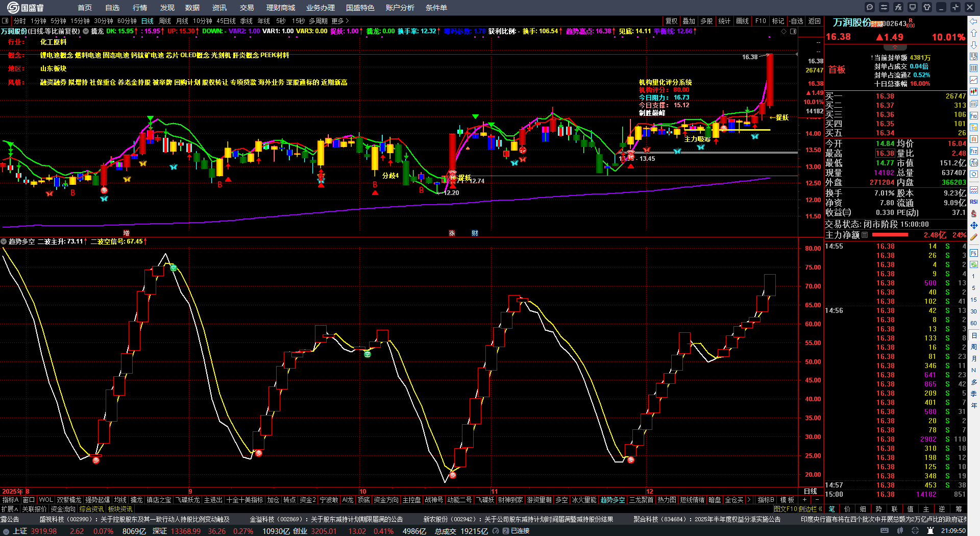Click the 画线 drawing button

tap(743, 21)
